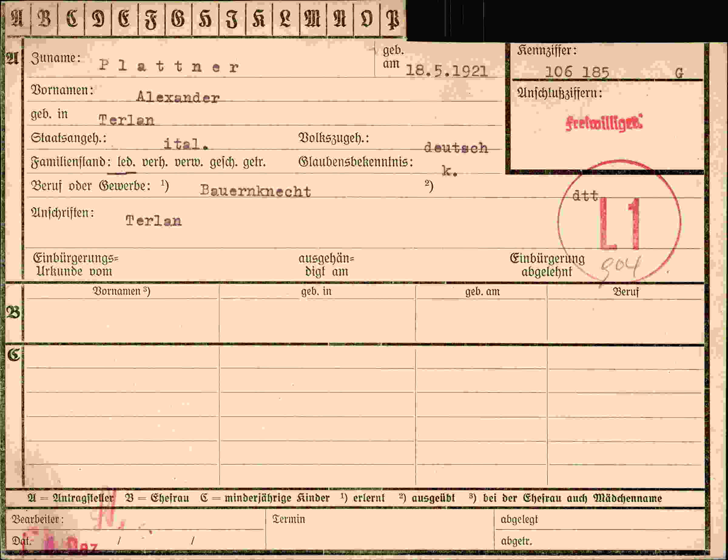The image size is (728, 560).
Task: Click the "Zuname:" field label
Action: tap(56, 58)
